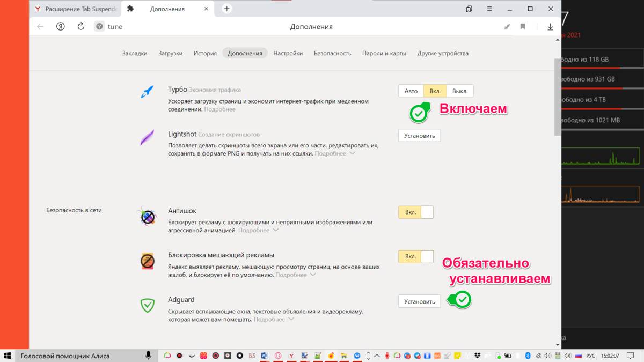644x362 pixels.
Task: Click the Turbo rocket icon in the toolbar
Action: click(x=507, y=27)
